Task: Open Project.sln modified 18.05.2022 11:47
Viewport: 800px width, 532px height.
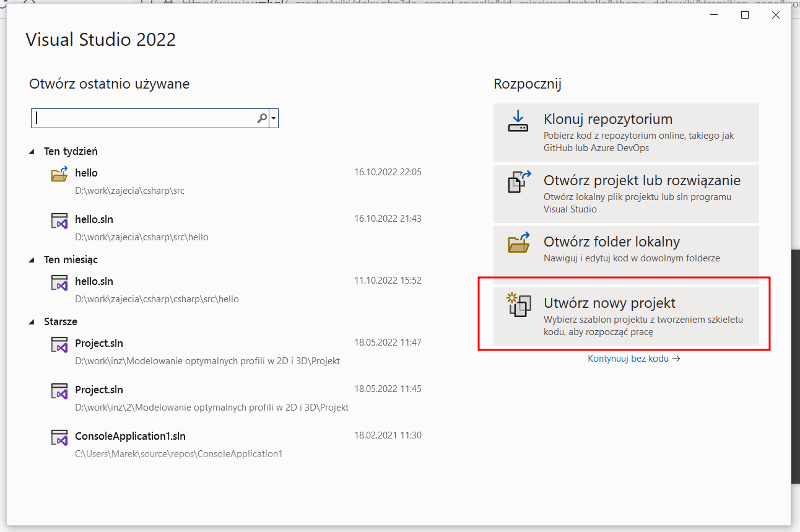Action: coord(99,343)
